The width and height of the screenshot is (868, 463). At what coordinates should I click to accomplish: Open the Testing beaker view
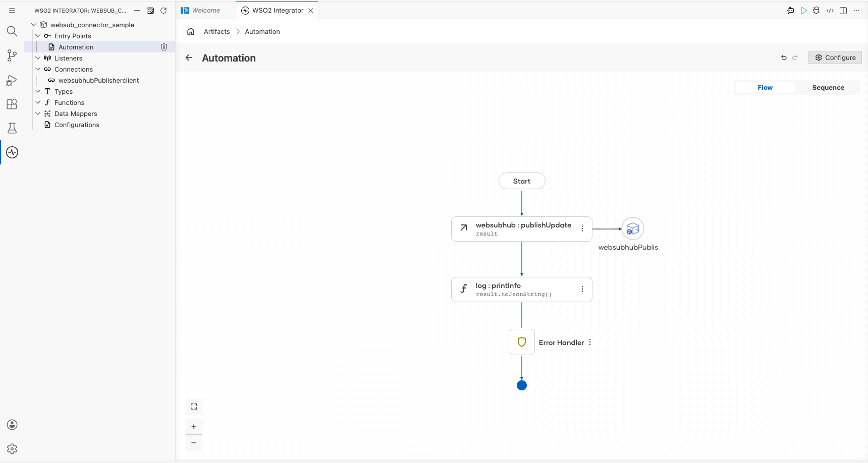tap(12, 128)
